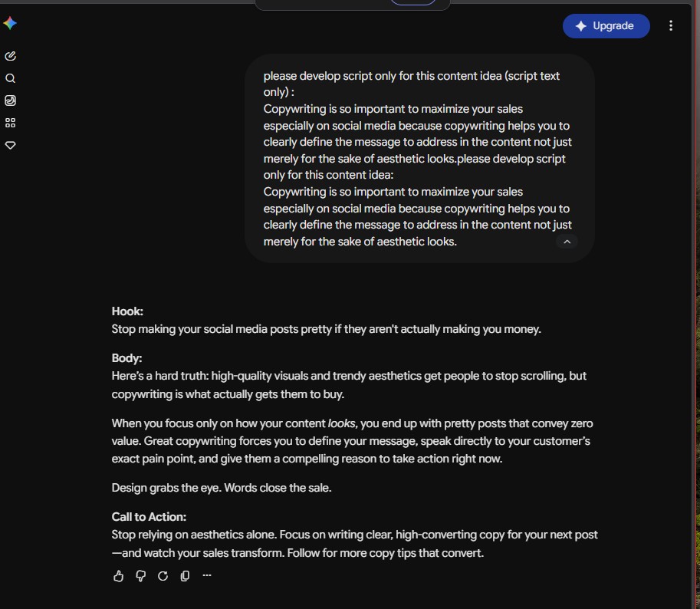Collapse the long user prompt with the chevron
Screen dimensions: 700x609
567,242
